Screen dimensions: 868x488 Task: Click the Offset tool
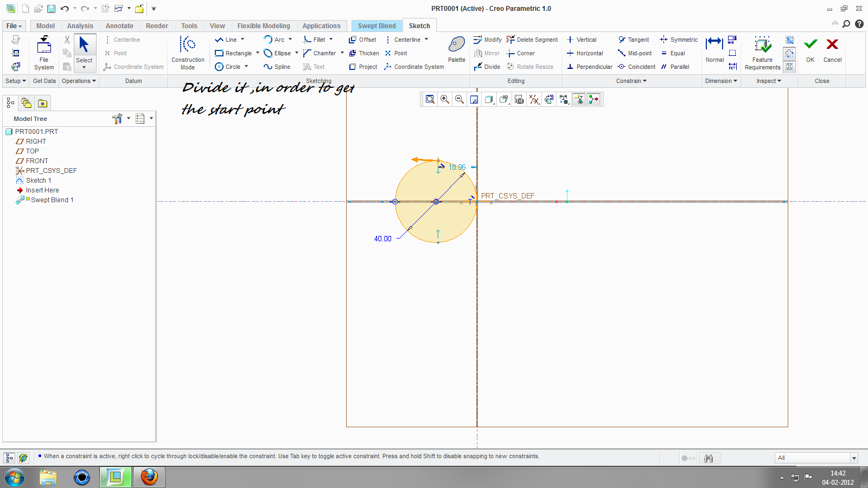tap(362, 40)
